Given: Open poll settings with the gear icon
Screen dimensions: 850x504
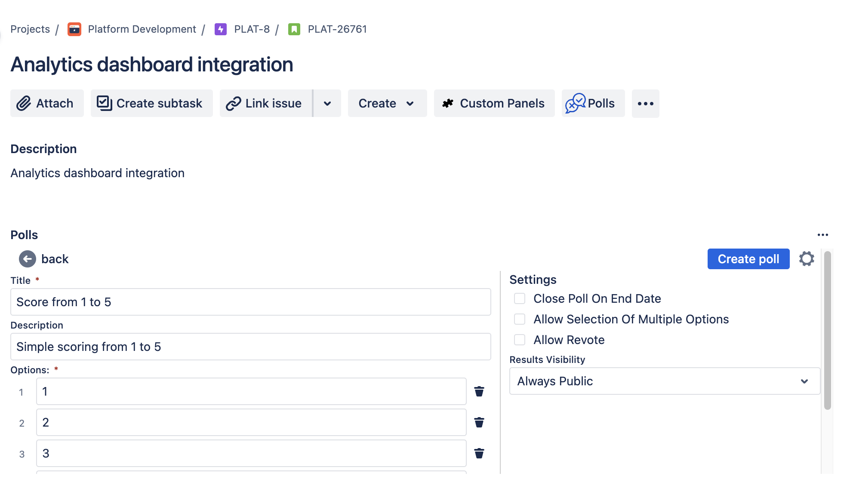Looking at the screenshot, I should click(x=807, y=259).
